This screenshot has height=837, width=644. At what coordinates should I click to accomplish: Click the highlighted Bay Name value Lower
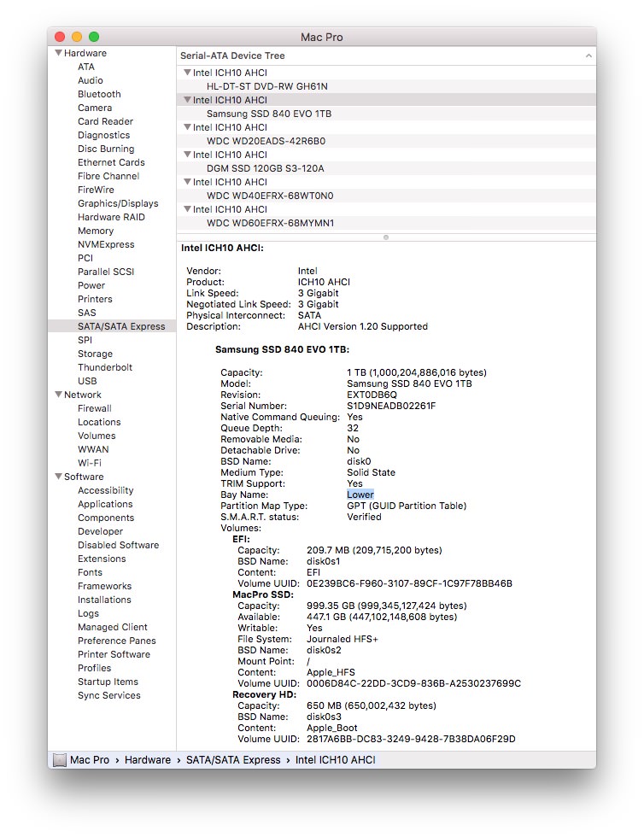(360, 495)
